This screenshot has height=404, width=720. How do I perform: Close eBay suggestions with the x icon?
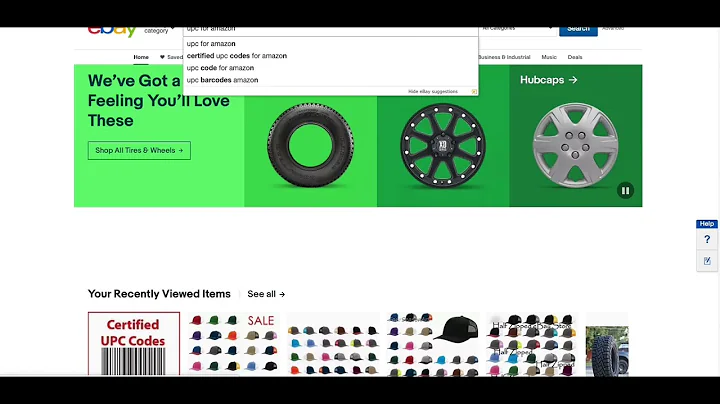[474, 91]
